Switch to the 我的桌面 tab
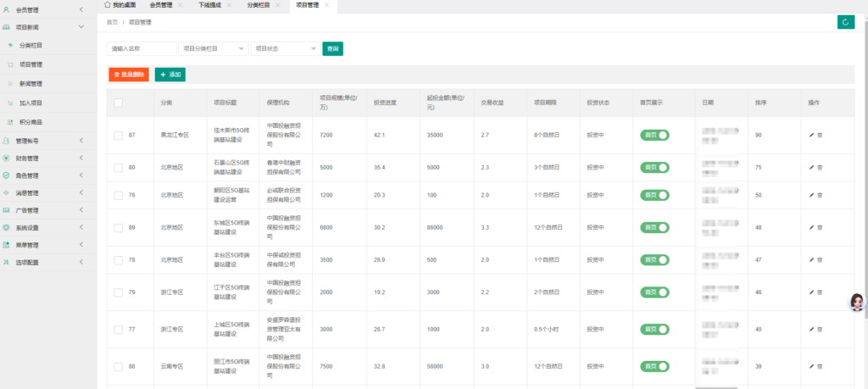The height and width of the screenshot is (389, 868). point(120,5)
